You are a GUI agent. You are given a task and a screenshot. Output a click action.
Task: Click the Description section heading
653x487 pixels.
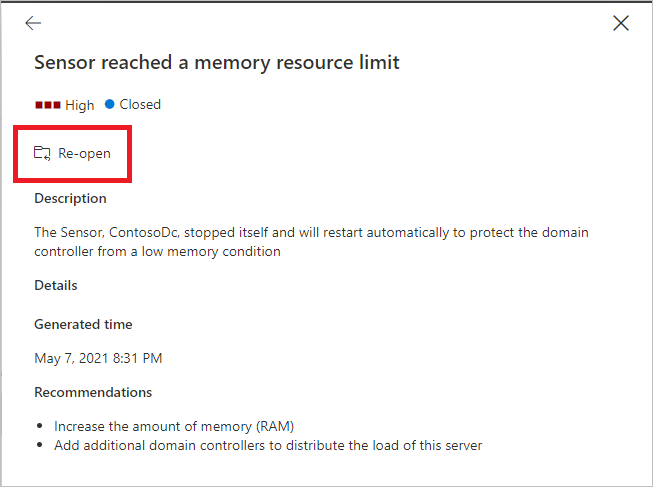70,198
